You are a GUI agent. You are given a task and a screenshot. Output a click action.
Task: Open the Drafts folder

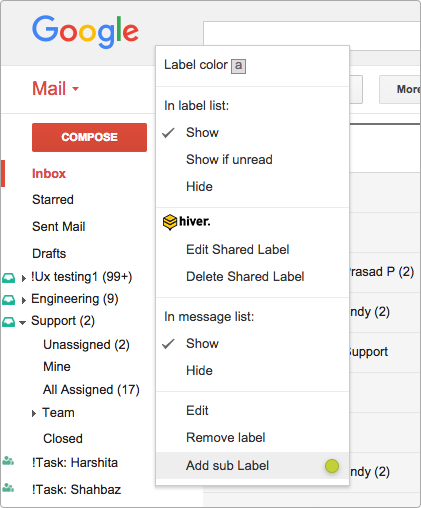(x=49, y=254)
